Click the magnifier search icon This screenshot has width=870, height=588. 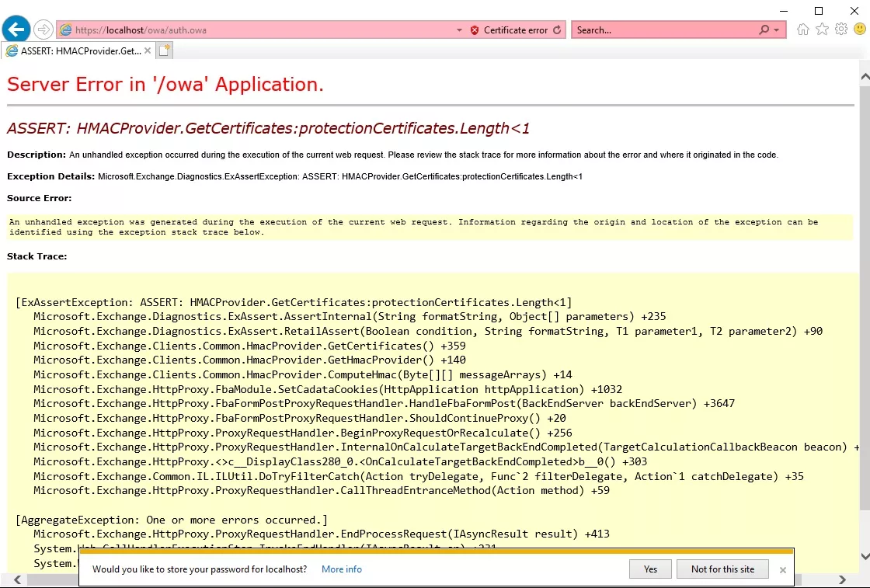764,30
